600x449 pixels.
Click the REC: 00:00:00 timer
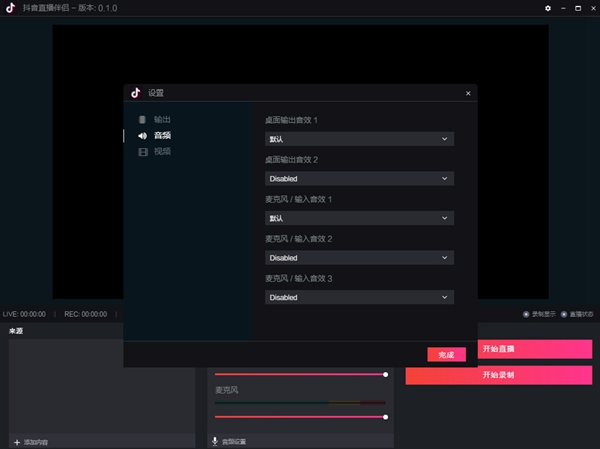pos(86,314)
